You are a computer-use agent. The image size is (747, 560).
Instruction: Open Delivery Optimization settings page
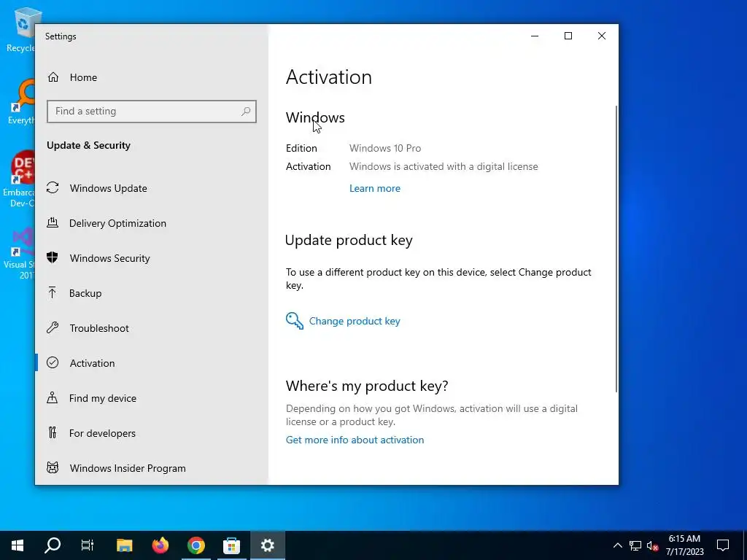(x=152, y=223)
